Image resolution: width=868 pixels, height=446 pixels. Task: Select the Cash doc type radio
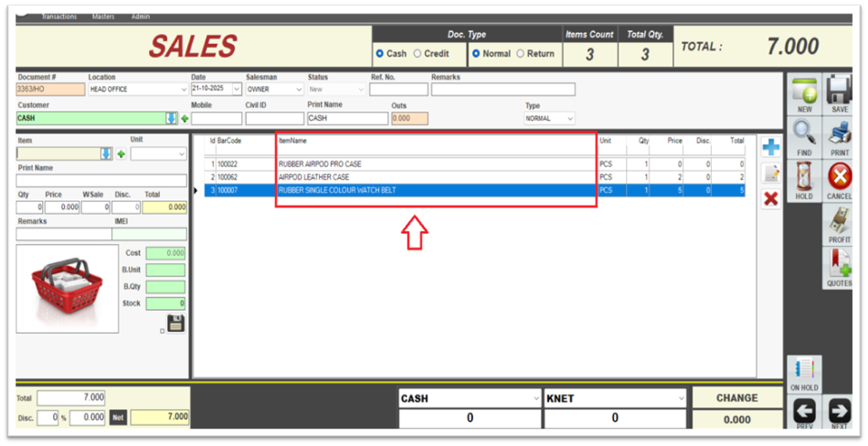tap(380, 54)
